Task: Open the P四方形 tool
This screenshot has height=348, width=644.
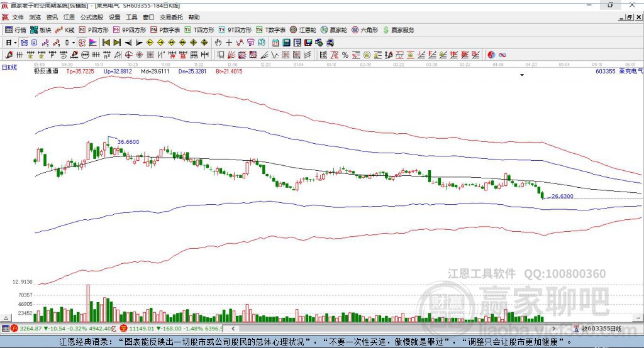Action: [x=93, y=30]
